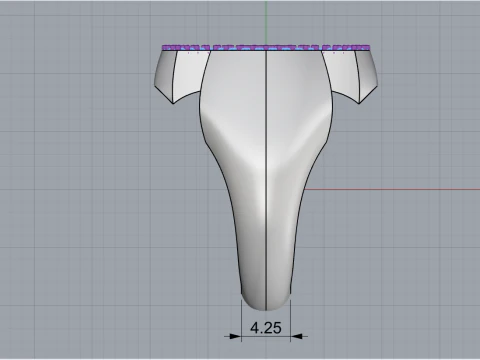This screenshot has width=480, height=360.
Task: Select the blue line under the gems
Action: (x=266, y=50)
